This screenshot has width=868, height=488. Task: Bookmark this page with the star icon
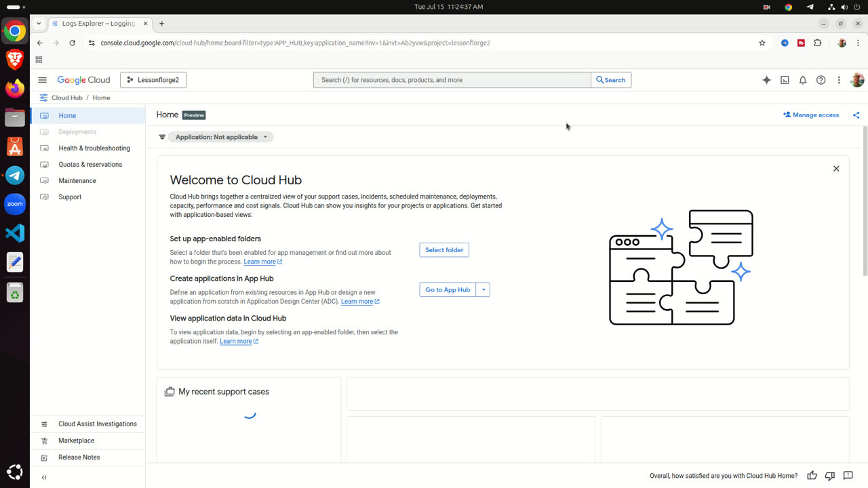762,43
